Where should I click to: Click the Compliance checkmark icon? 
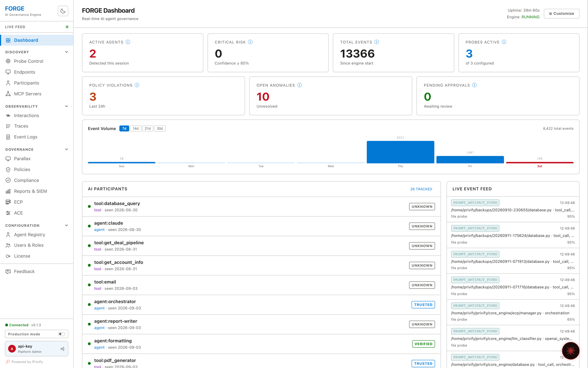coord(8,180)
